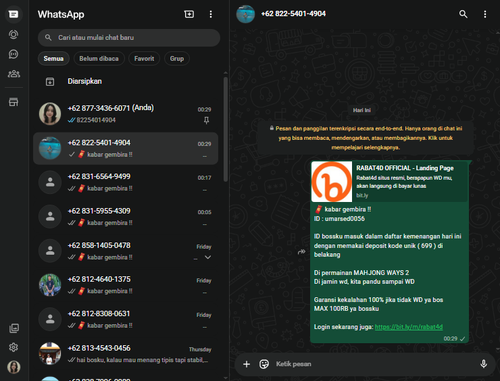
Task: Focus the 'Cari atau mulai chat baru' search field
Action: [129, 38]
